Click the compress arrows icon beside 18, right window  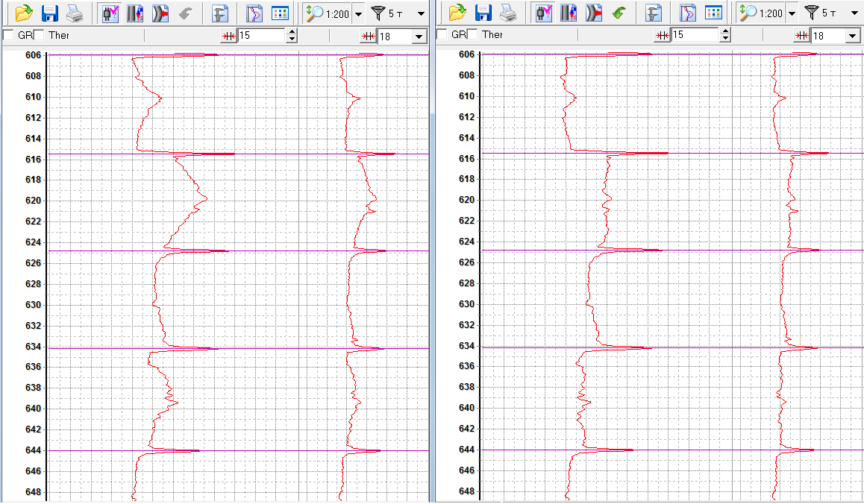[802, 36]
